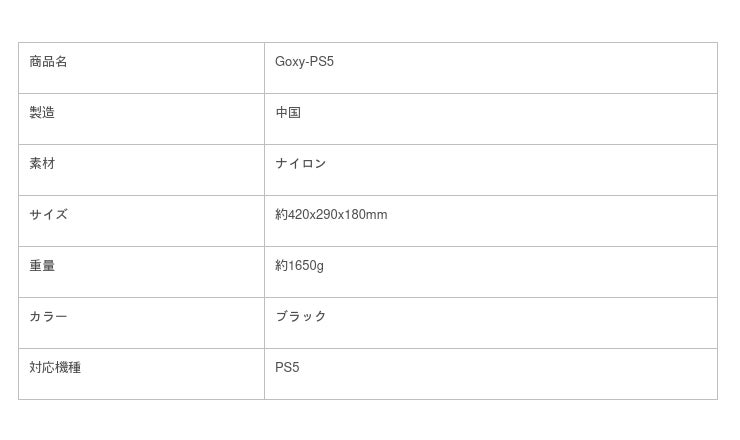Select the 約420x290x180mm size value
Screen dimensions: 740x440
pyautogui.click(x=331, y=215)
